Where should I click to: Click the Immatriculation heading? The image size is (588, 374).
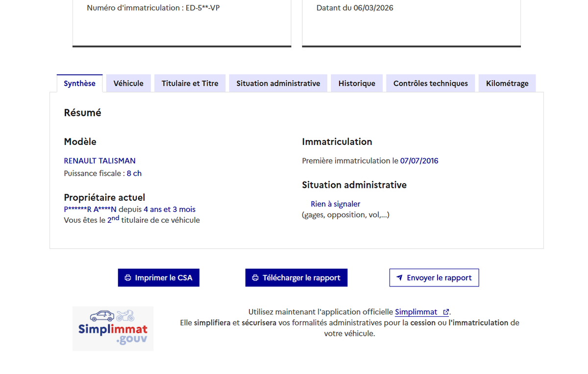[x=337, y=141]
